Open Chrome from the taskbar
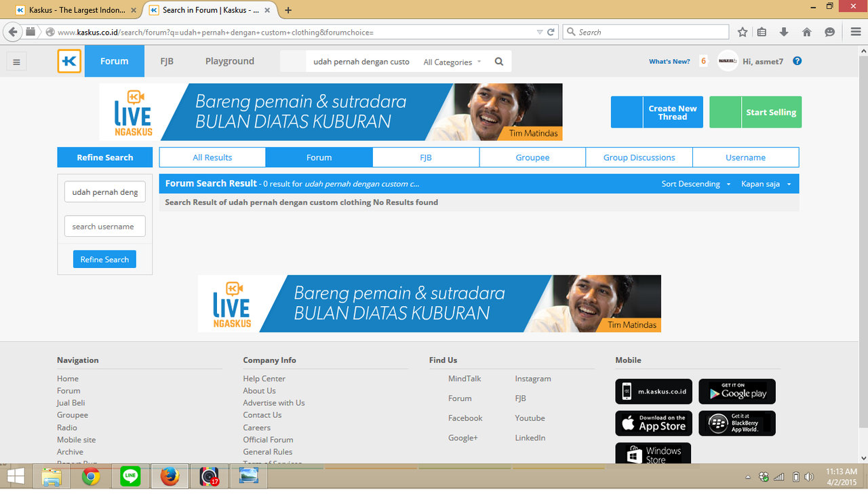This screenshot has width=868, height=494. click(x=92, y=478)
